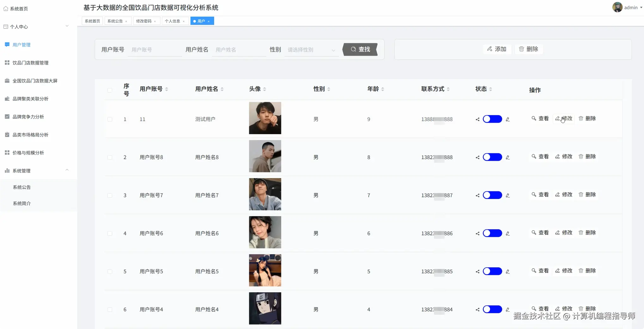Click the share icon in row 用户账号7
The width and height of the screenshot is (644, 329).
click(477, 196)
